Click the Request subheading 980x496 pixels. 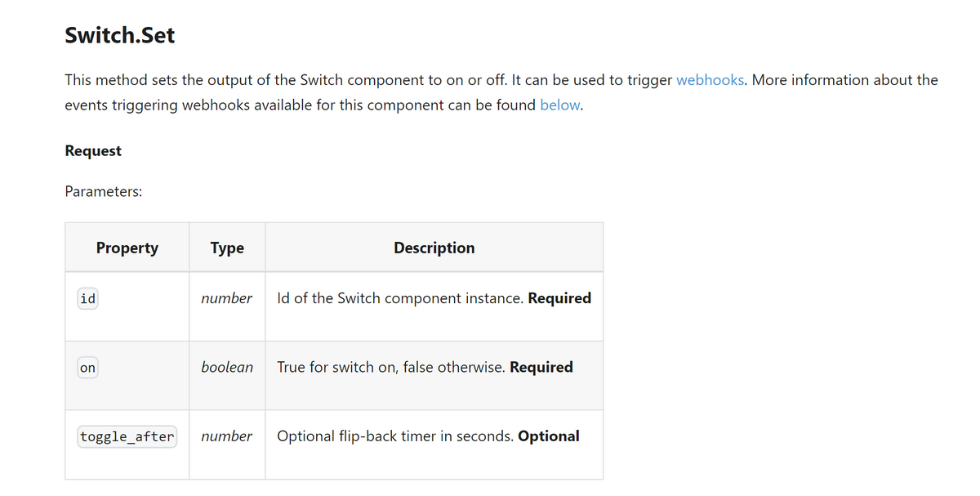93,150
